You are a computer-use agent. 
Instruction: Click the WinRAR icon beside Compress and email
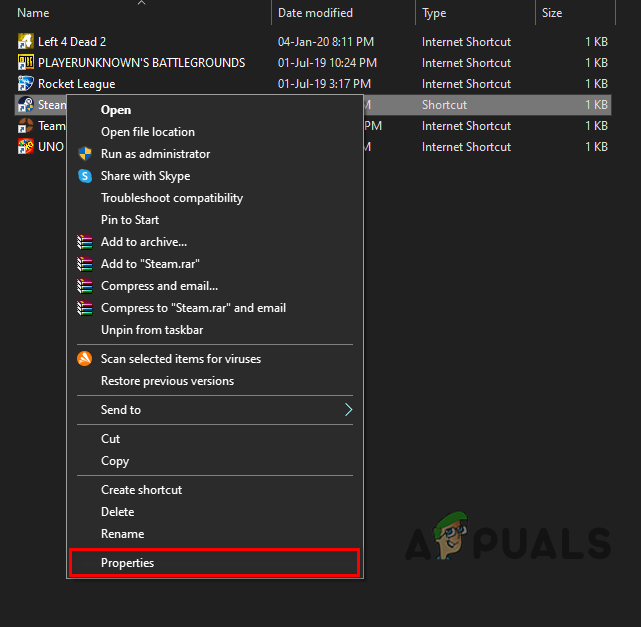point(84,286)
